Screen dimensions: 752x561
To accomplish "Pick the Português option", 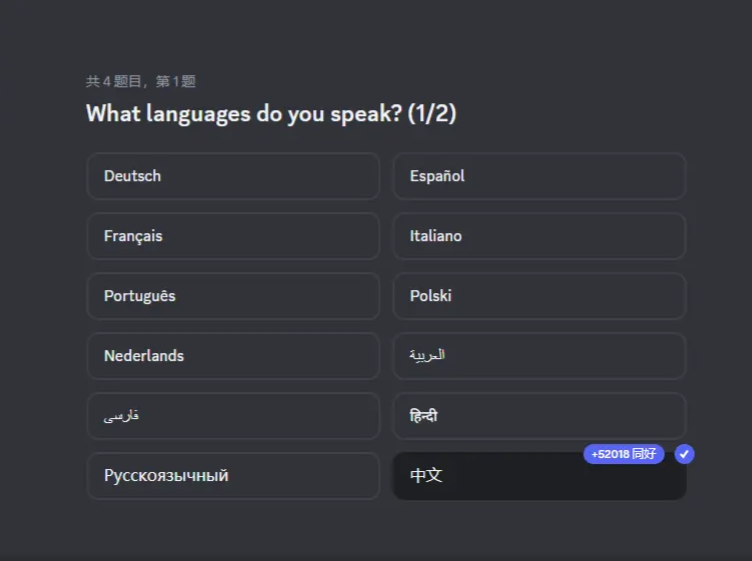I will tap(233, 296).
